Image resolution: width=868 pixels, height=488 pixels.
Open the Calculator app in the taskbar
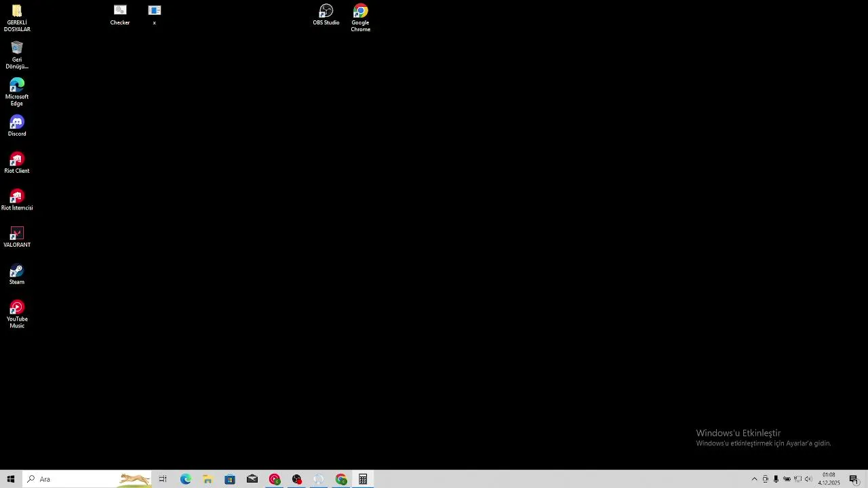coord(363,479)
